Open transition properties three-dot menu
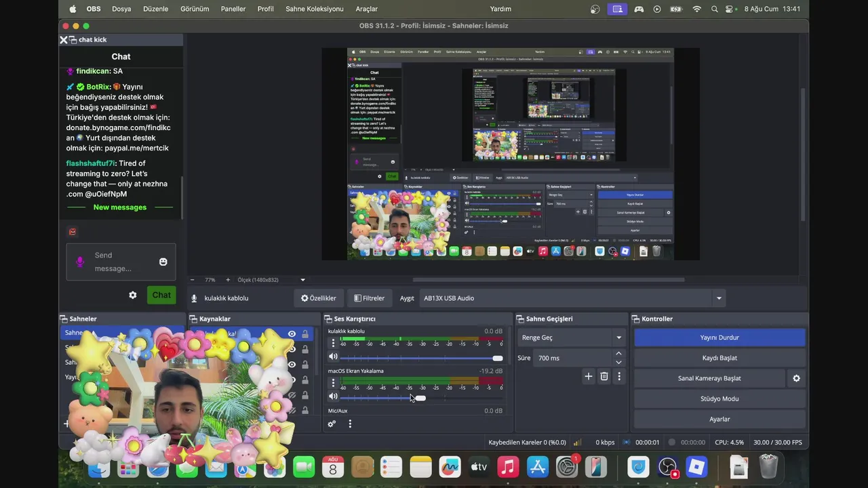Screen dimensions: 868x488 point(619,376)
